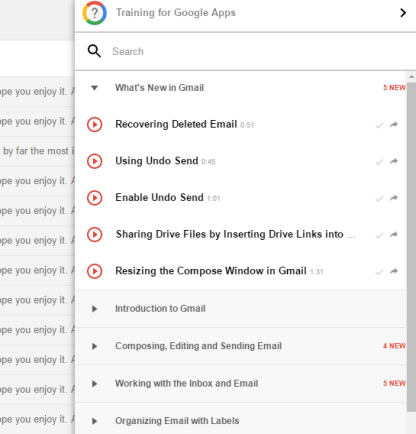Mark Sharing Drive Files lesson as watched
Screen dimensions: 416x434
[x=379, y=235]
